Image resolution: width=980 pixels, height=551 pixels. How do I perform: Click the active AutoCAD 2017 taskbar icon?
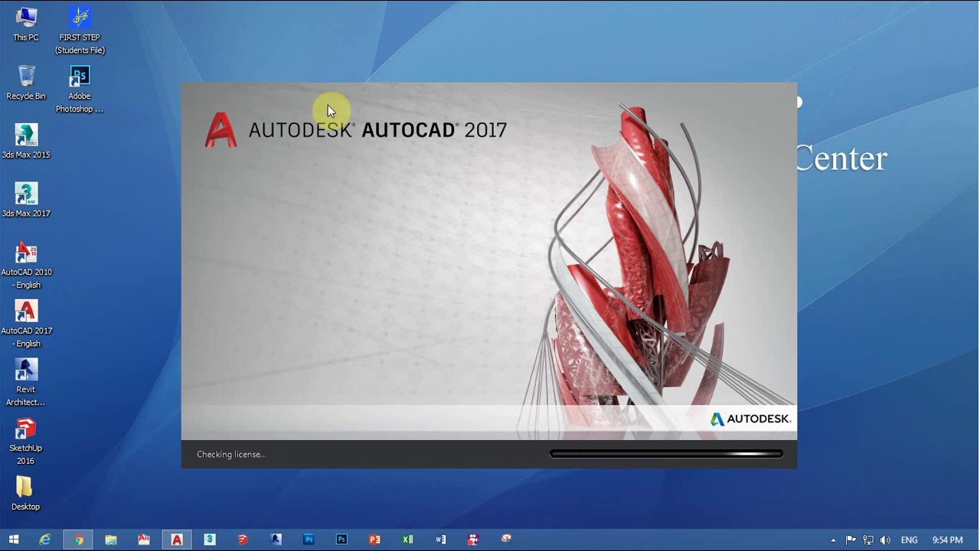tap(177, 540)
